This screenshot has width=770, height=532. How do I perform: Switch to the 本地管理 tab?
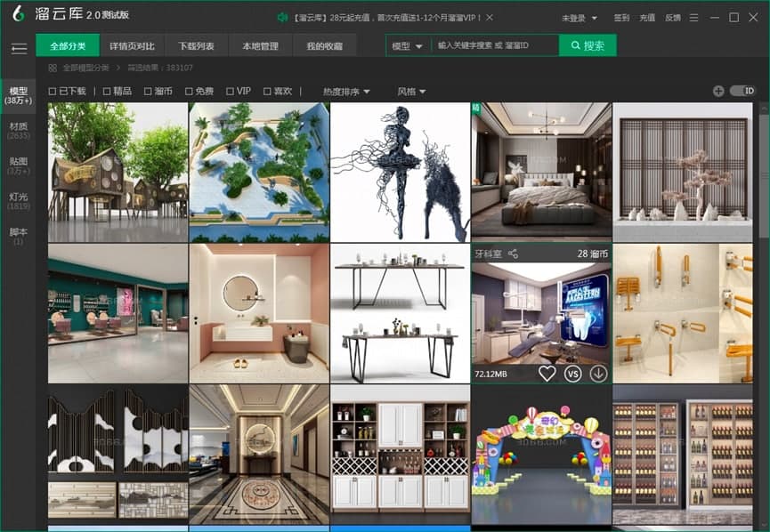point(260,45)
